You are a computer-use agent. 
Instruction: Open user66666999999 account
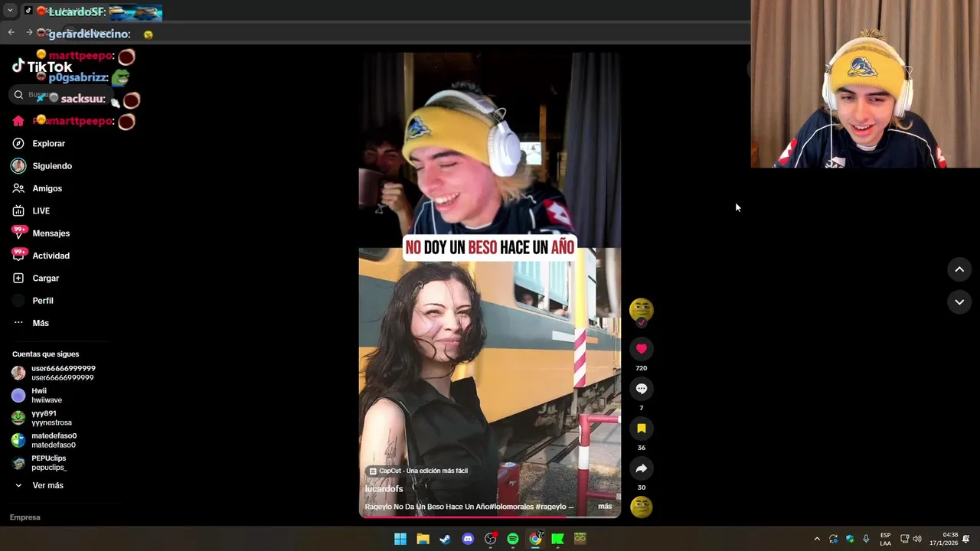point(54,373)
